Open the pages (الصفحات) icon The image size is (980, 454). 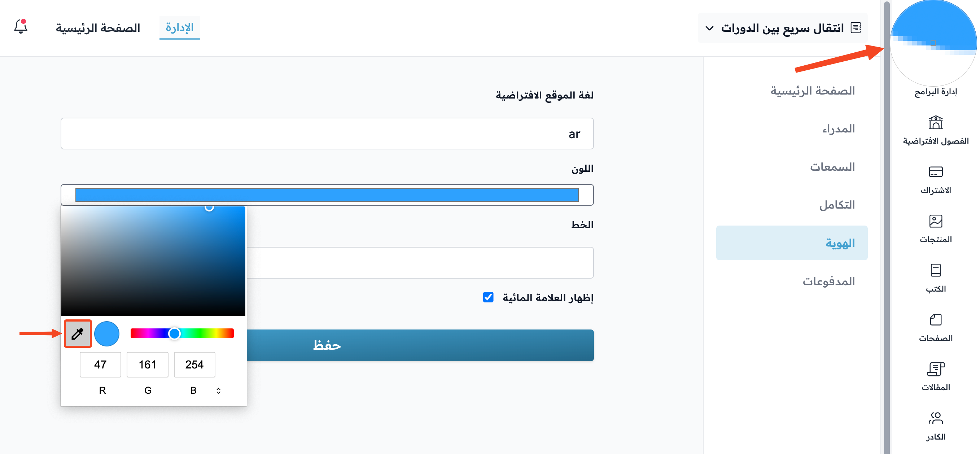coord(936,320)
